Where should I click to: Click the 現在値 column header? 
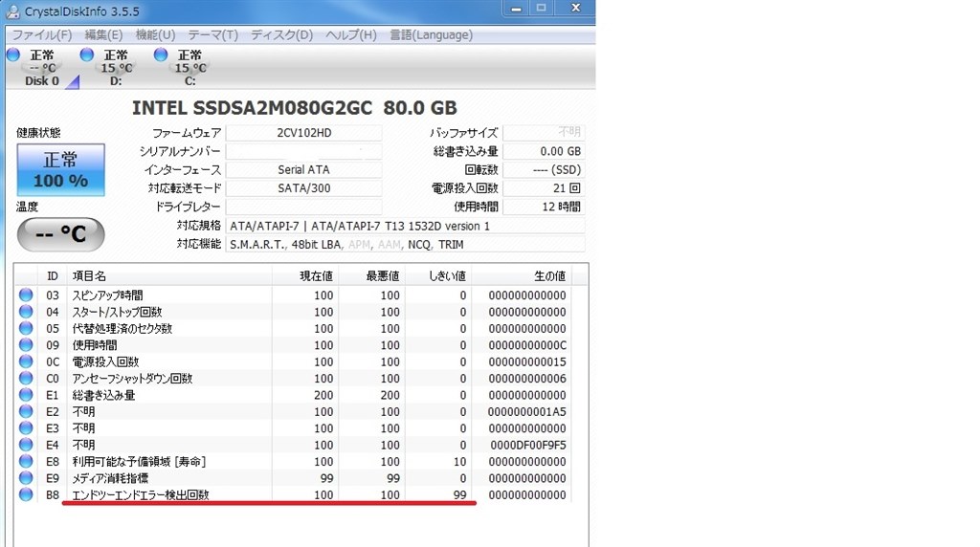tap(304, 276)
